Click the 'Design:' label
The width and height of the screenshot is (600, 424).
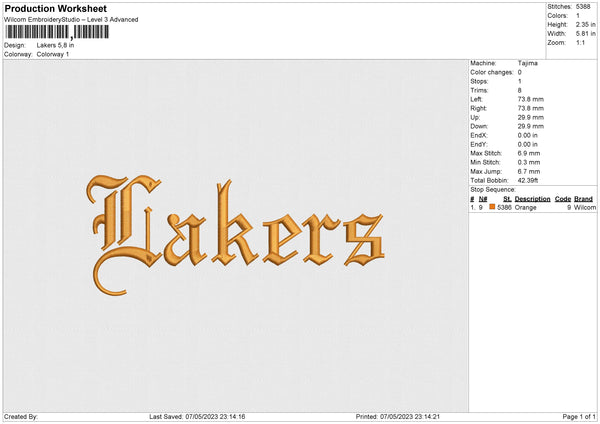pos(15,45)
